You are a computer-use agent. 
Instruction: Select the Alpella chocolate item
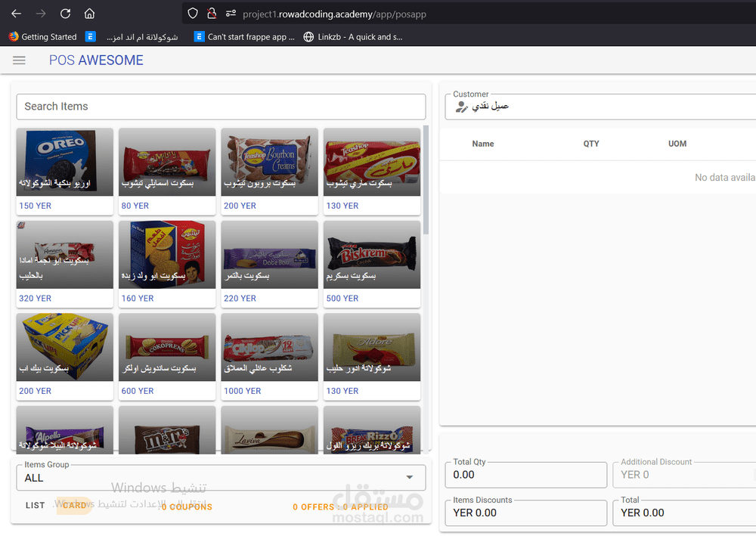click(64, 430)
